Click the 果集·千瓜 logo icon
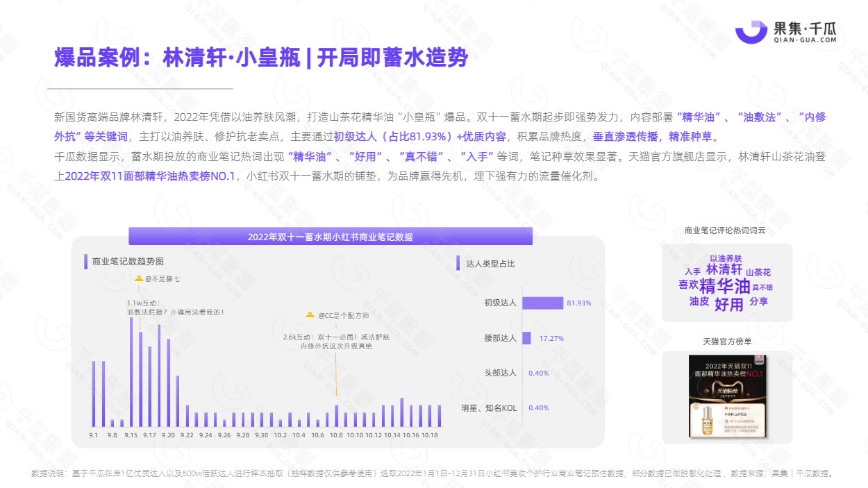Screen dimensions: 868x488 751,31
